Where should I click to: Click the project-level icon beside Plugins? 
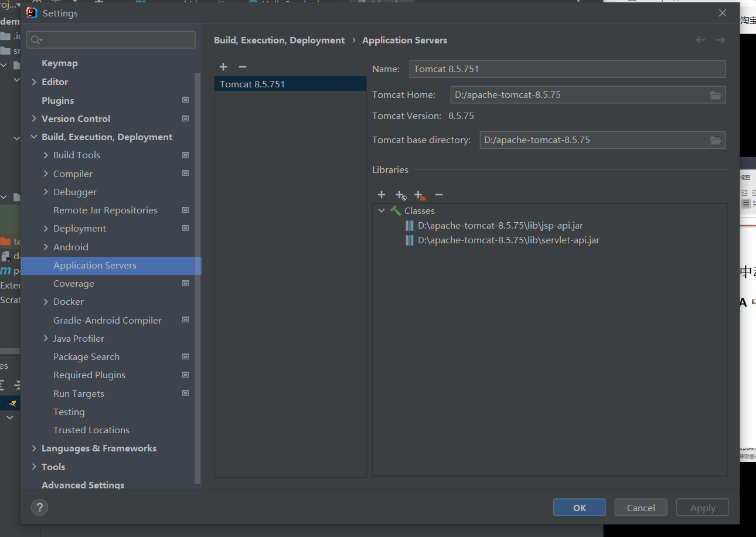(186, 100)
